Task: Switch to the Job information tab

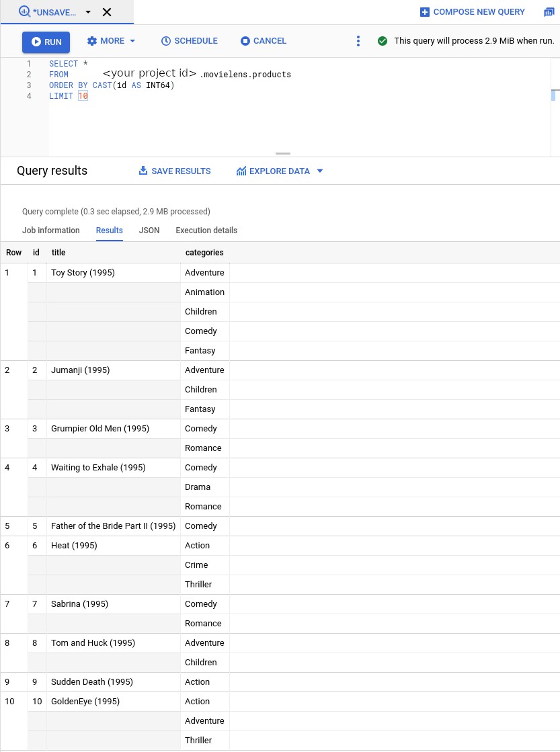Action: (x=50, y=231)
